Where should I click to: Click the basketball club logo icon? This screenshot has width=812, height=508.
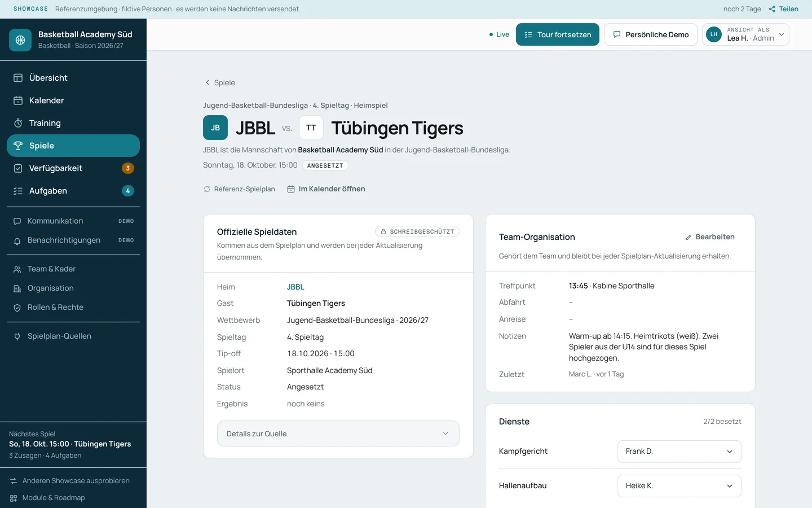(20, 40)
